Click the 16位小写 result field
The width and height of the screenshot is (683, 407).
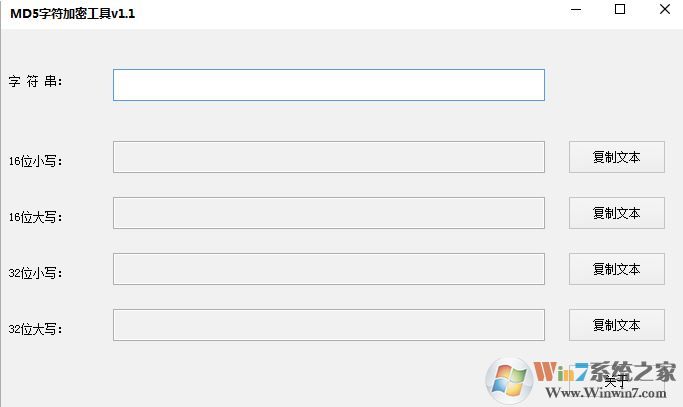click(x=328, y=157)
